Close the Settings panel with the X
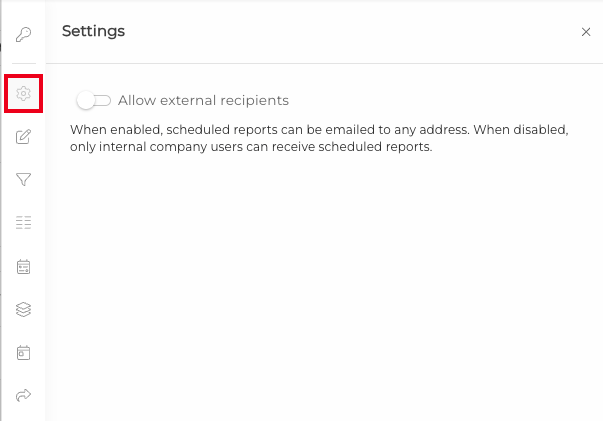This screenshot has height=421, width=603. (586, 32)
